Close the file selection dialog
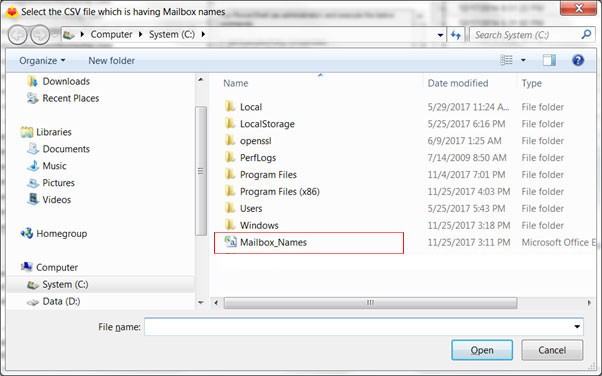The width and height of the screenshot is (602, 376). pos(578,8)
